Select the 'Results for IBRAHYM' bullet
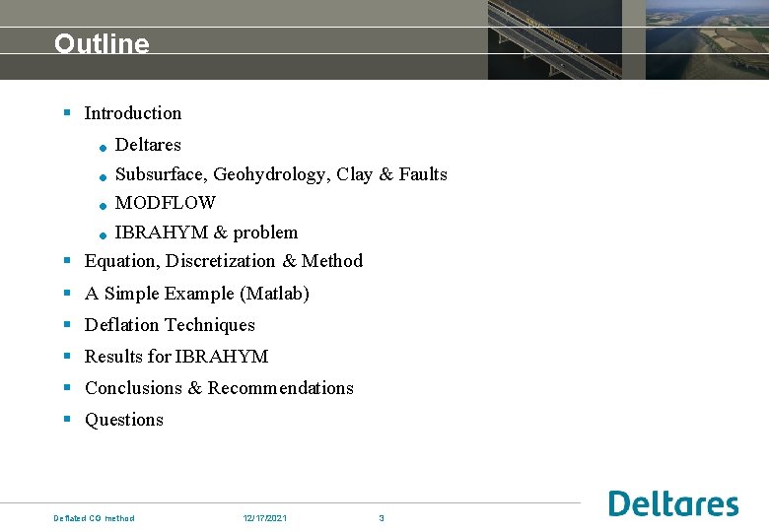 176,356
